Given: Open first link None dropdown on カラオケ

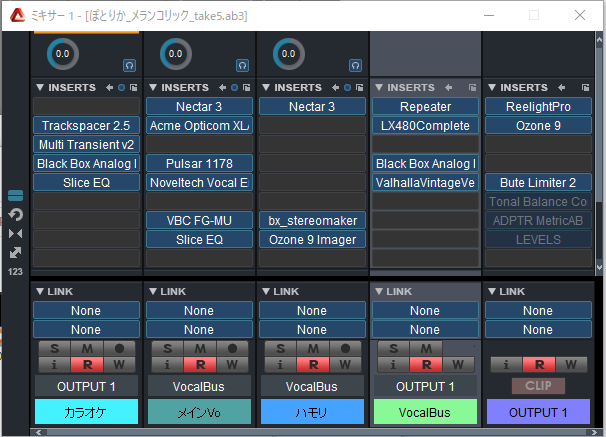Looking at the screenshot, I should [x=86, y=311].
